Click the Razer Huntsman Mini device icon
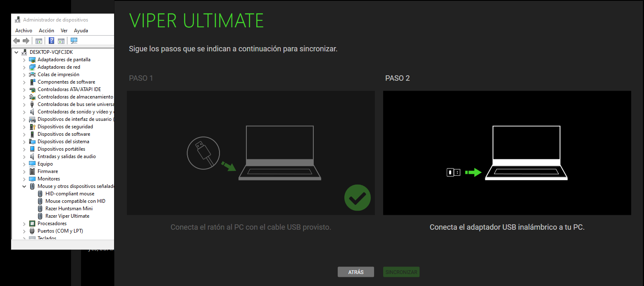 coord(40,209)
